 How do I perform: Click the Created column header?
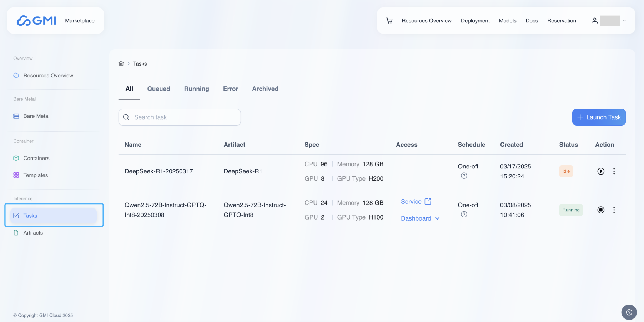511,145
